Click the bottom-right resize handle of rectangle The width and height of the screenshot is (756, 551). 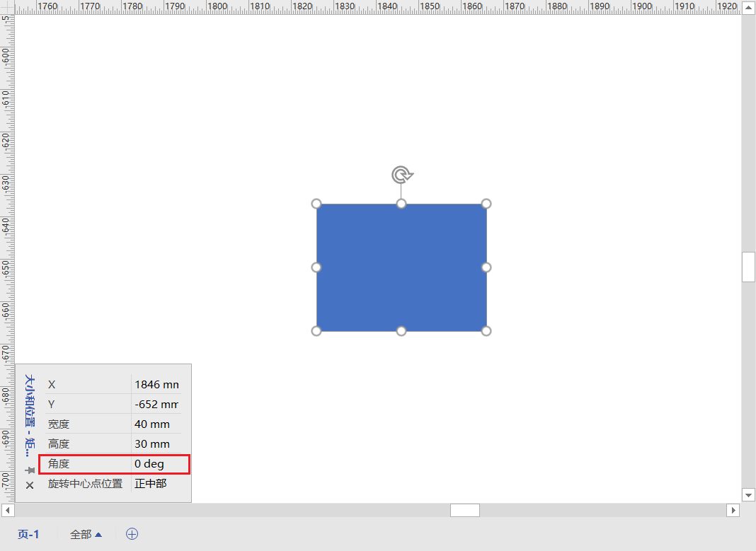tap(486, 331)
